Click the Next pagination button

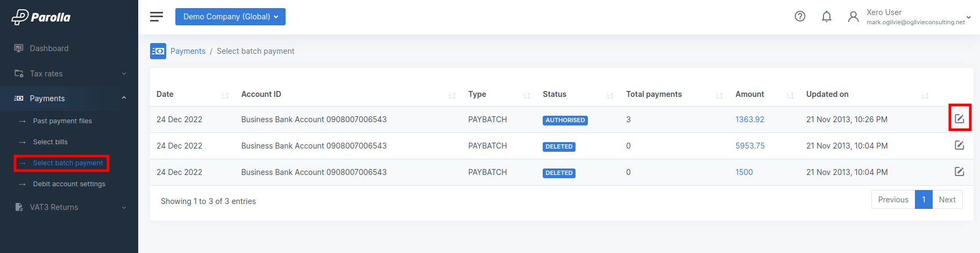pyautogui.click(x=947, y=200)
